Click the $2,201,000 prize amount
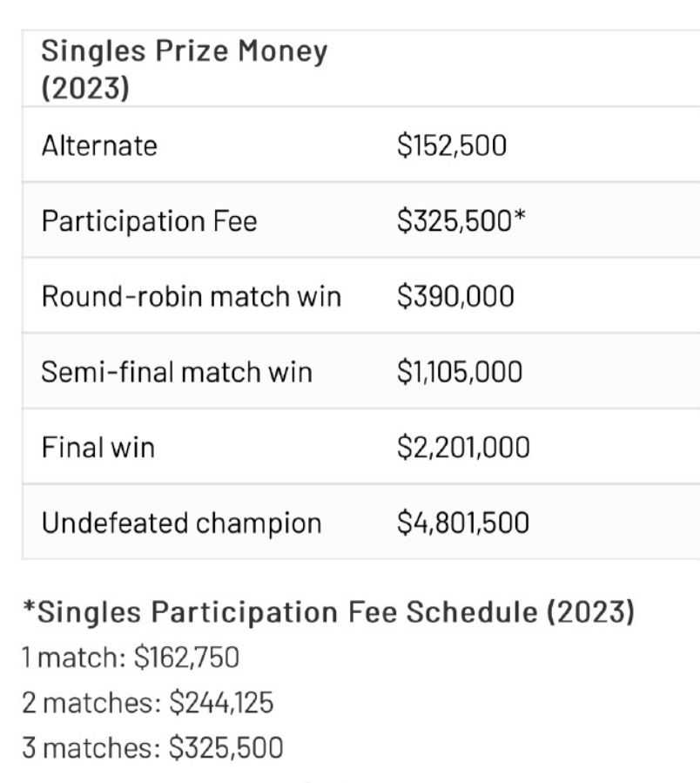This screenshot has height=783, width=700. tap(462, 449)
